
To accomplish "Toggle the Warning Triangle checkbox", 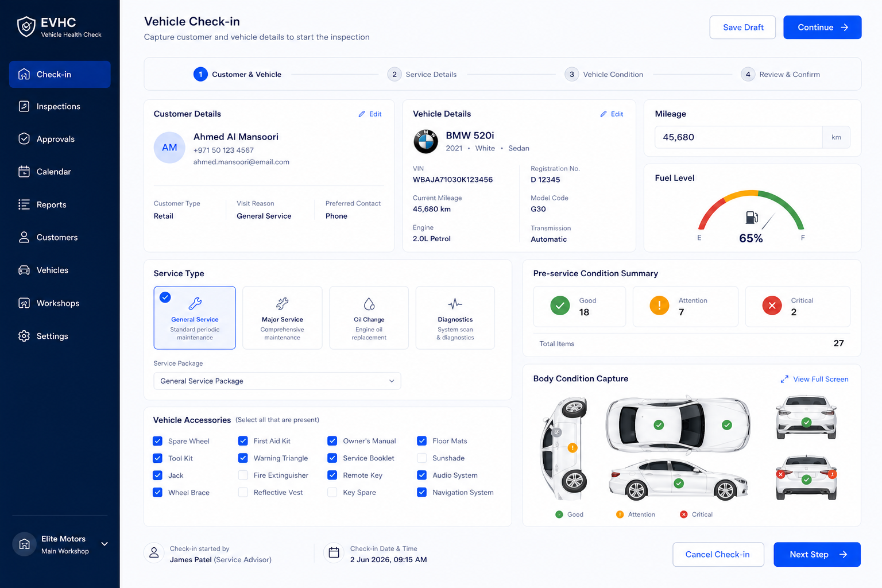I will pyautogui.click(x=243, y=458).
